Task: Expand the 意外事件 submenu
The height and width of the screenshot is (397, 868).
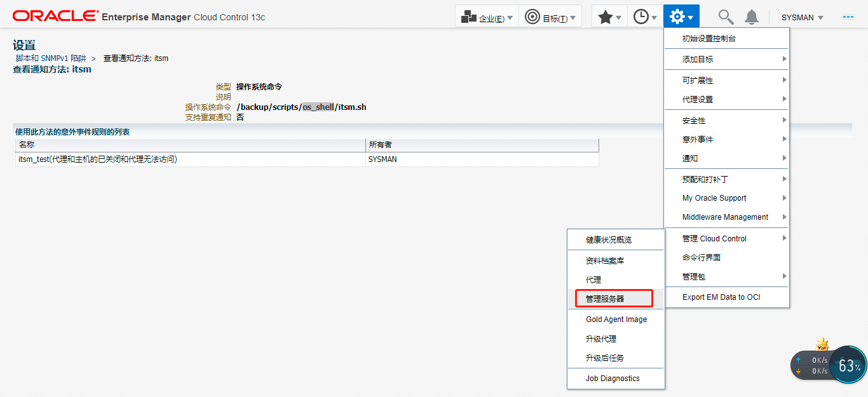Action: coord(726,140)
